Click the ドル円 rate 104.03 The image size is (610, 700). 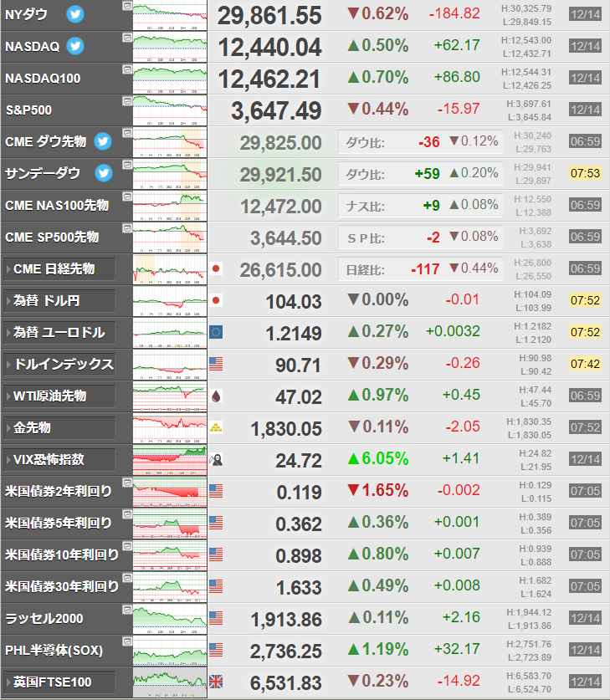coord(294,302)
